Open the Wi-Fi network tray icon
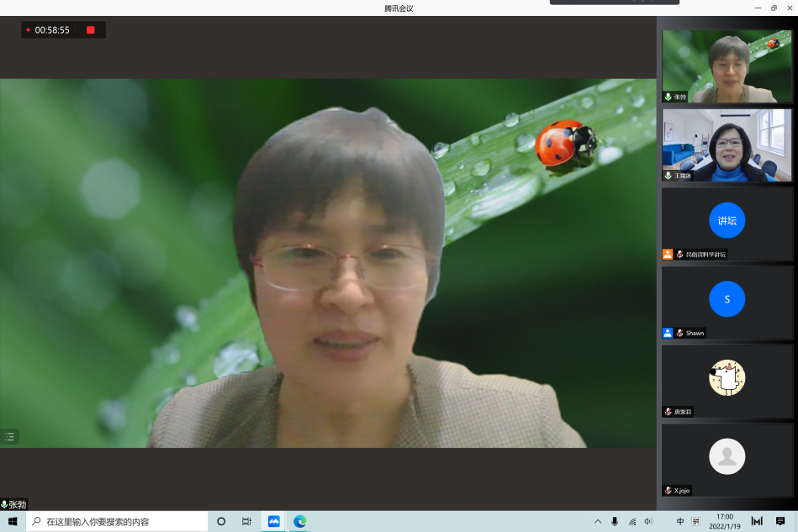Screen dimensions: 798x532 [632, 521]
